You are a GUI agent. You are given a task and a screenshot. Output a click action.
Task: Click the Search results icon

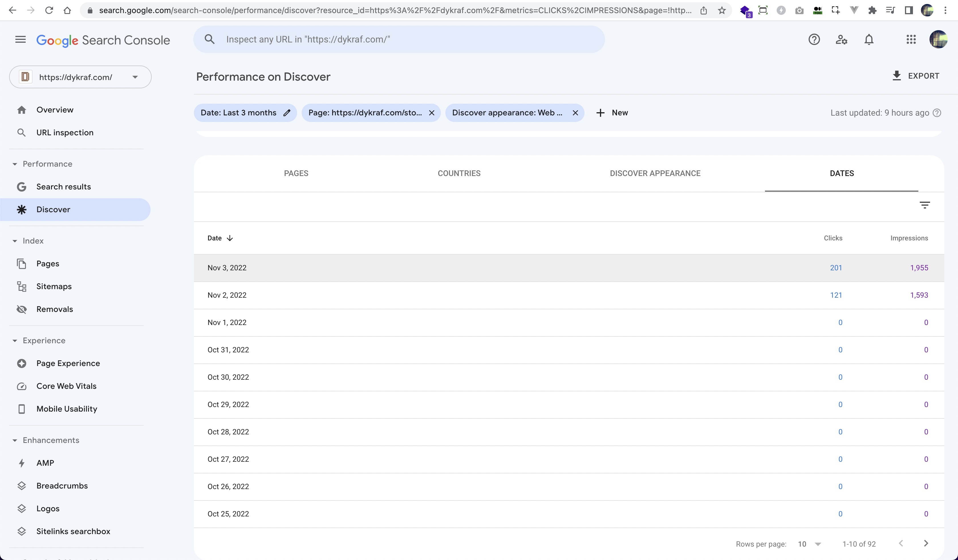pyautogui.click(x=21, y=187)
